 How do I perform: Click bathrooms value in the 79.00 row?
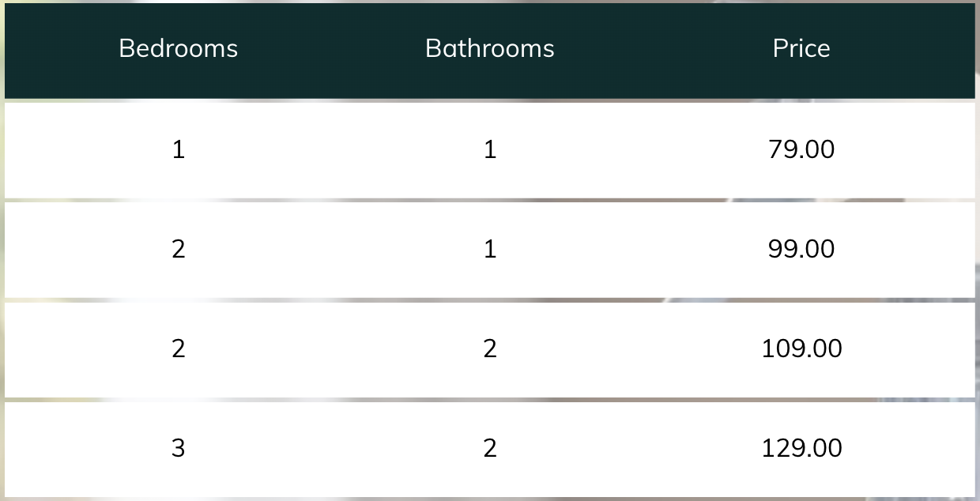coord(490,149)
